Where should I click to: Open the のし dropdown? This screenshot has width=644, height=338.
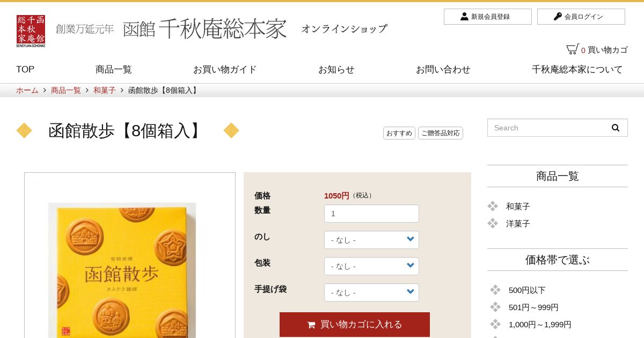[371, 240]
